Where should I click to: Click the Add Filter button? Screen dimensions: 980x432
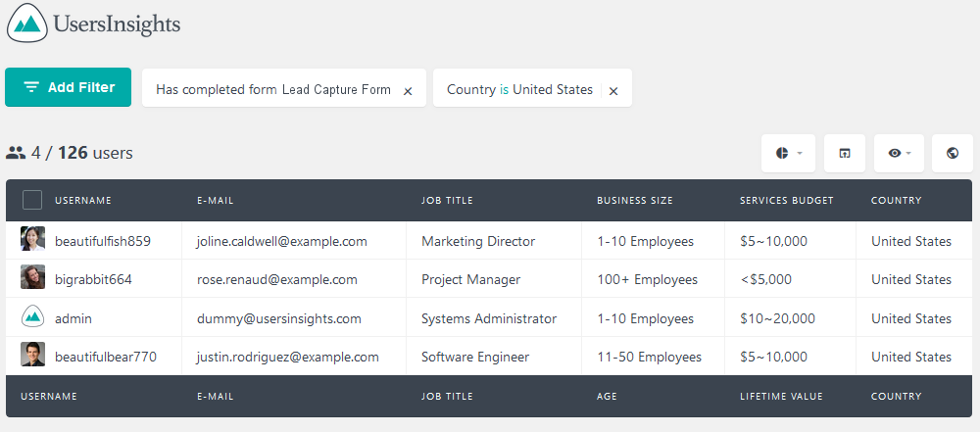69,87
